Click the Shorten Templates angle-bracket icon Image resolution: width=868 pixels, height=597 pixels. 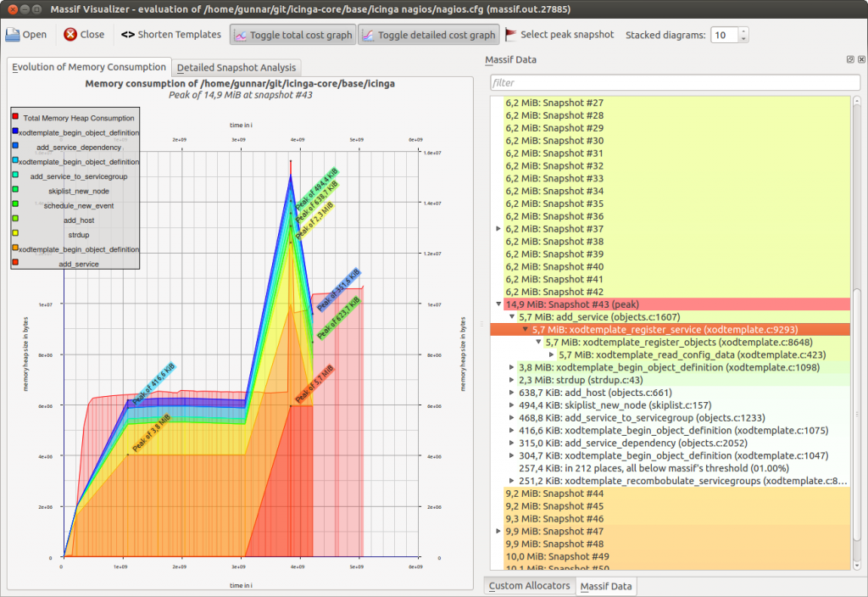(x=128, y=34)
